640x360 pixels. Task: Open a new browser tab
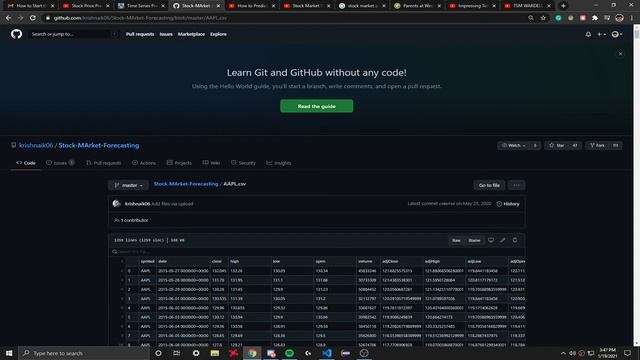(x=563, y=6)
